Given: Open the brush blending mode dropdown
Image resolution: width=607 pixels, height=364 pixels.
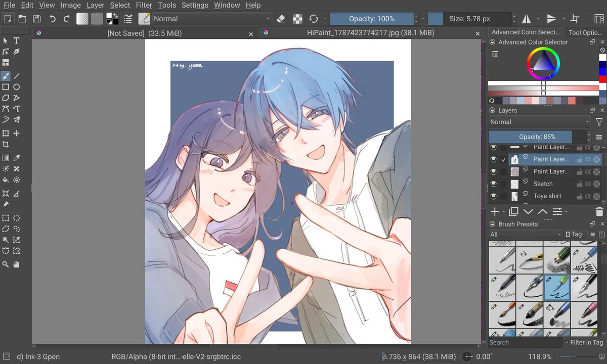Looking at the screenshot, I should (212, 19).
